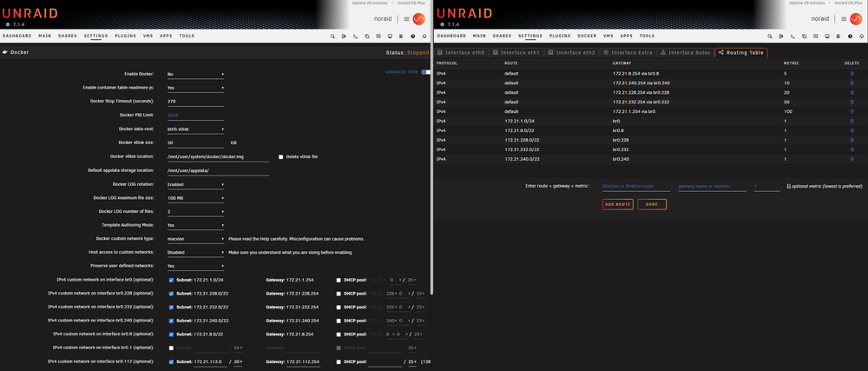Image resolution: width=868 pixels, height=371 pixels.
Task: Open info monitor icon in right window toolbar
Action: tap(827, 36)
